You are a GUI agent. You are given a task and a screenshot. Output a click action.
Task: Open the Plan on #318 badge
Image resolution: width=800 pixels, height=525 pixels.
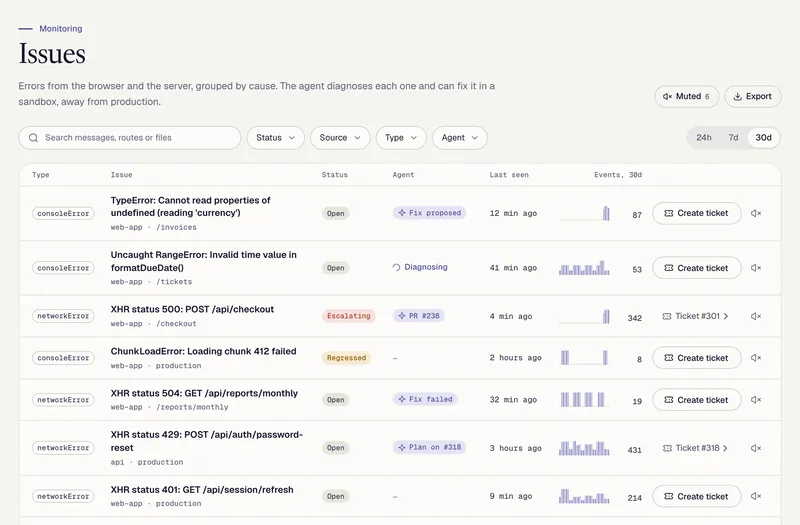click(429, 447)
